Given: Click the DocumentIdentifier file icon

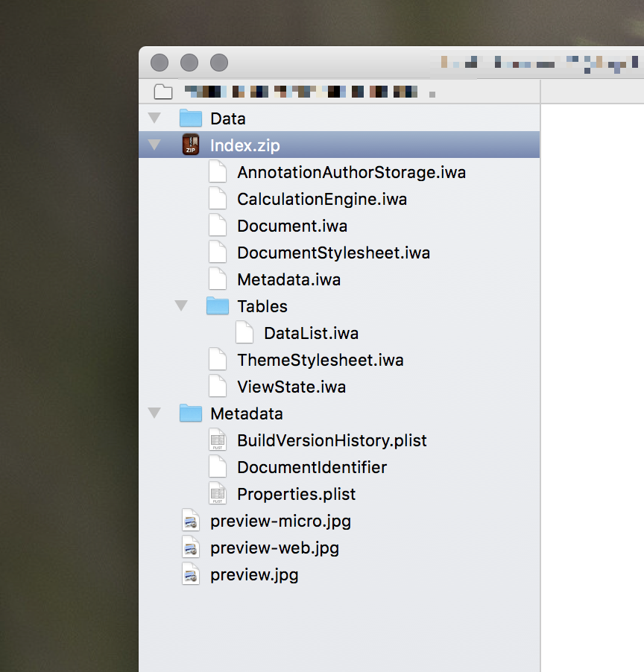Looking at the screenshot, I should coord(218,466).
